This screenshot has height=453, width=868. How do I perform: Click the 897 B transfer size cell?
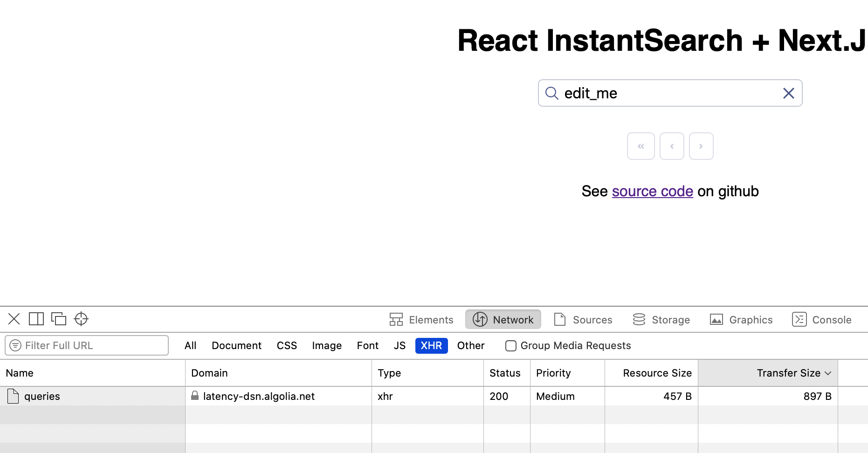(x=768, y=396)
